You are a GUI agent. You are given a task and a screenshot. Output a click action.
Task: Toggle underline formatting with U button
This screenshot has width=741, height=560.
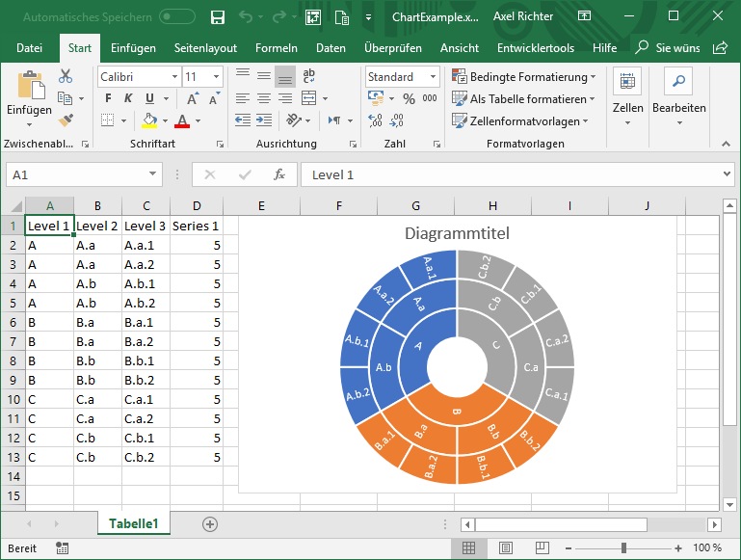click(x=149, y=98)
